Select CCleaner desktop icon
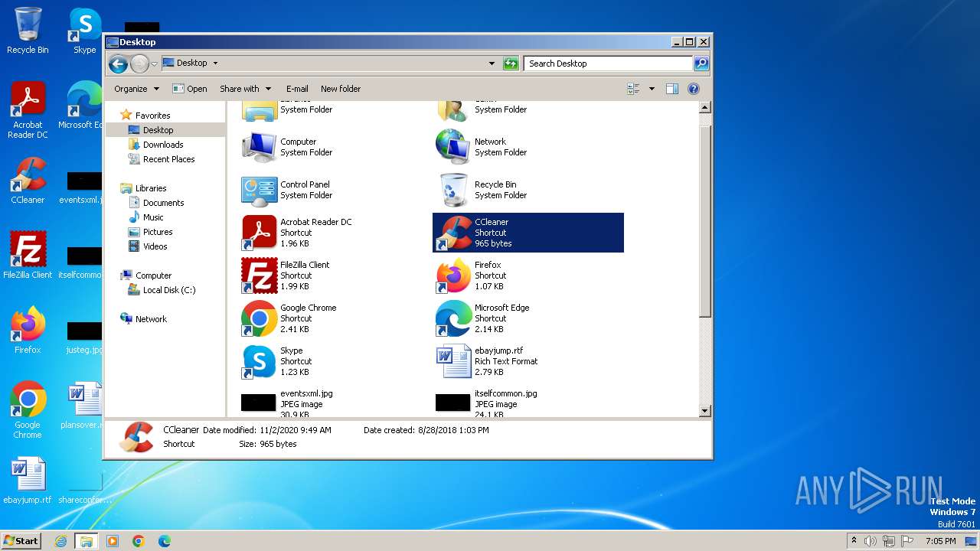 pos(28,181)
